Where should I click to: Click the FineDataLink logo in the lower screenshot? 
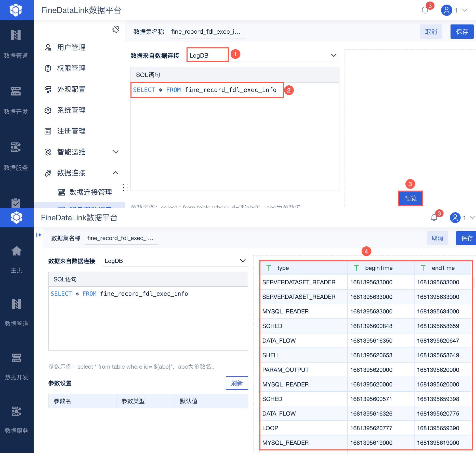17,218
